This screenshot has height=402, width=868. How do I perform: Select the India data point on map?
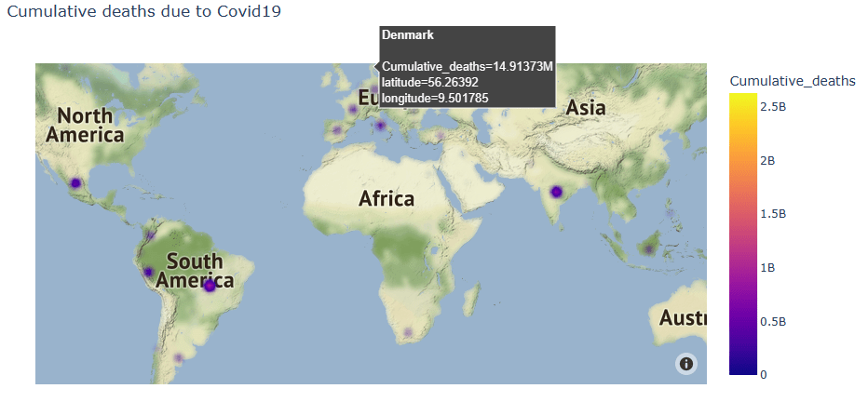(556, 192)
